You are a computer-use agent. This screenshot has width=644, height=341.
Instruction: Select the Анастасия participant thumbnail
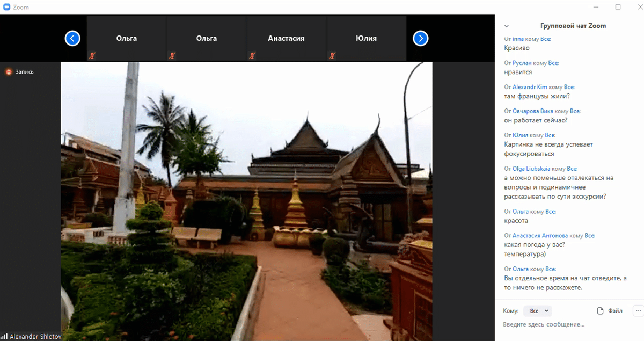click(286, 38)
